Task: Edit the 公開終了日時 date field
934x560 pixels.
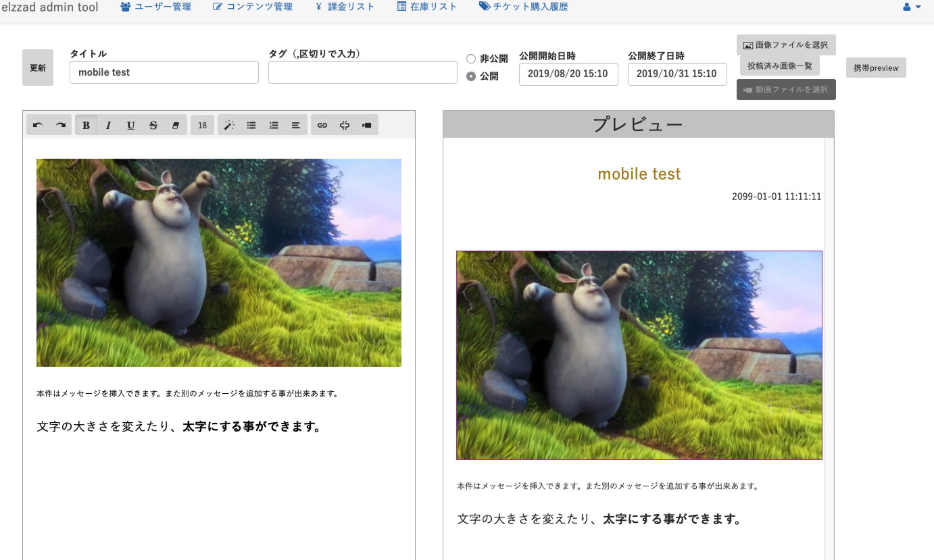Action: (677, 74)
